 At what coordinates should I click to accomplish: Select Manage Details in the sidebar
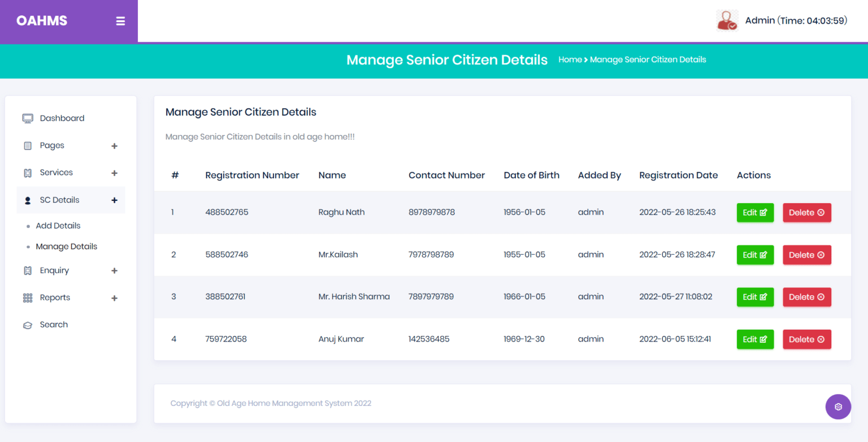[66, 246]
